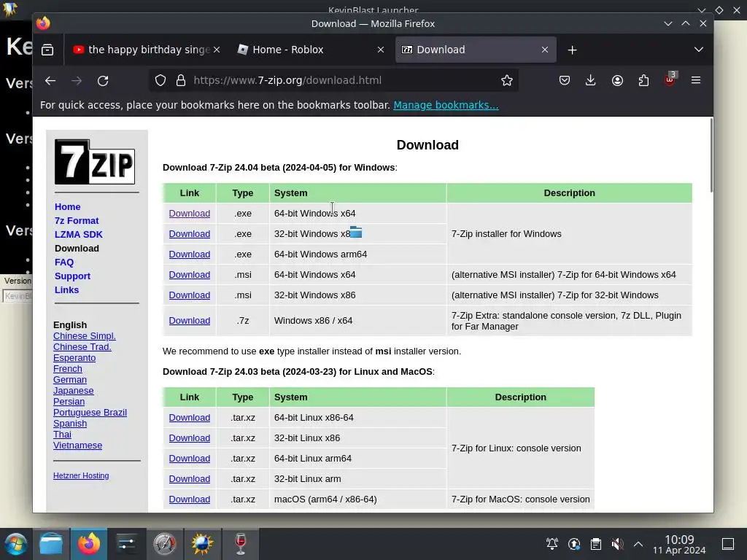Viewport: 747px width, 560px height.
Task: Download the .exe for 64-bit Windows x64
Action: point(189,214)
